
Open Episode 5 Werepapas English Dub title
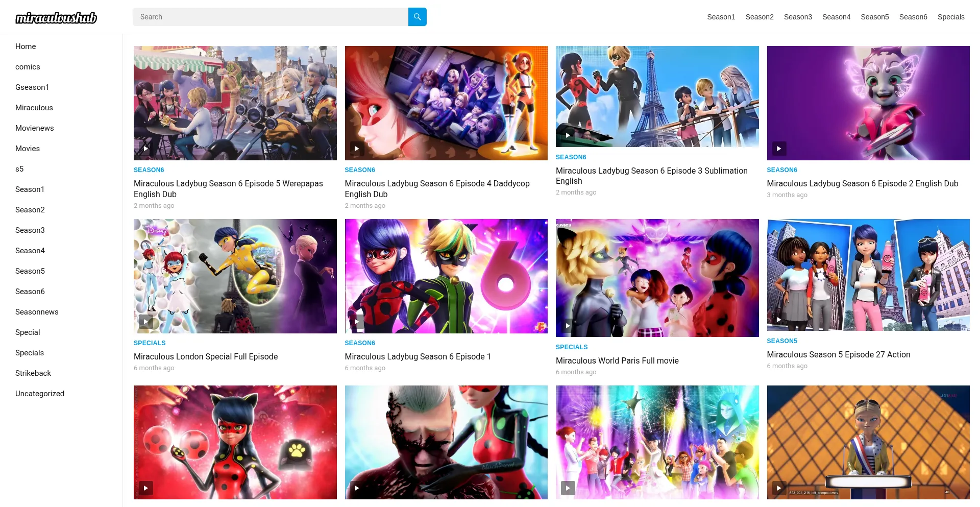pos(228,189)
